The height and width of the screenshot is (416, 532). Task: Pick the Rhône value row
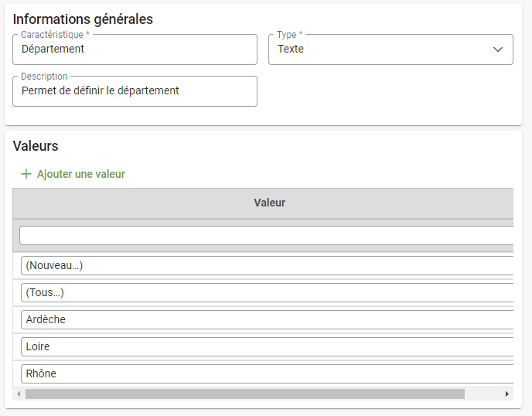point(267,373)
